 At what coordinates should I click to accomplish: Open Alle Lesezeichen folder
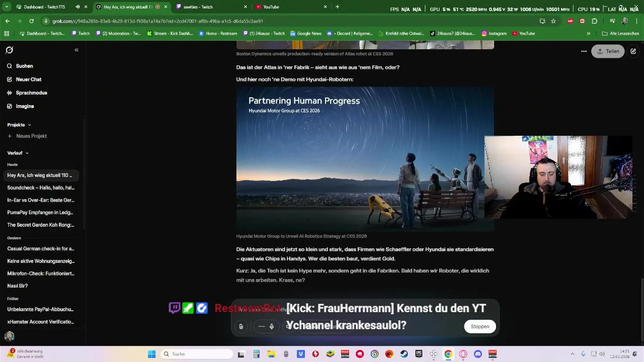pos(620,34)
